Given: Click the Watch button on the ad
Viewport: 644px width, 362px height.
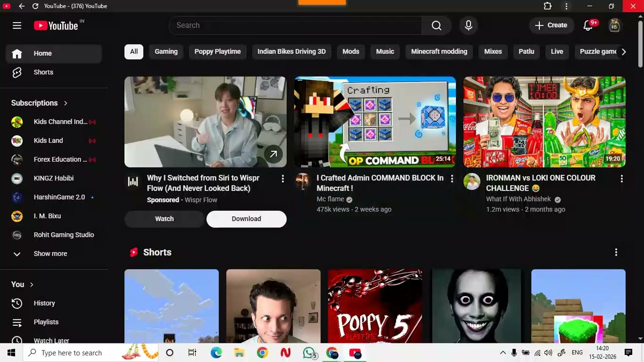Looking at the screenshot, I should click(x=165, y=219).
